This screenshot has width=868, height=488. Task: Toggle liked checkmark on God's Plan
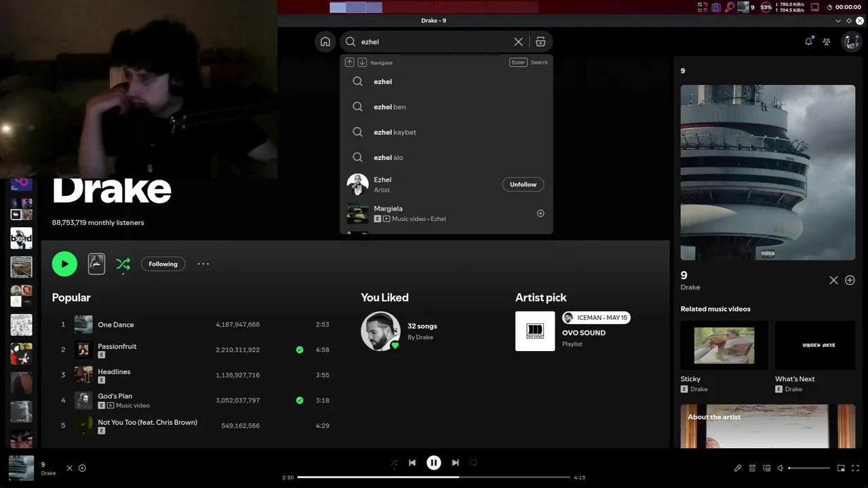(x=299, y=401)
